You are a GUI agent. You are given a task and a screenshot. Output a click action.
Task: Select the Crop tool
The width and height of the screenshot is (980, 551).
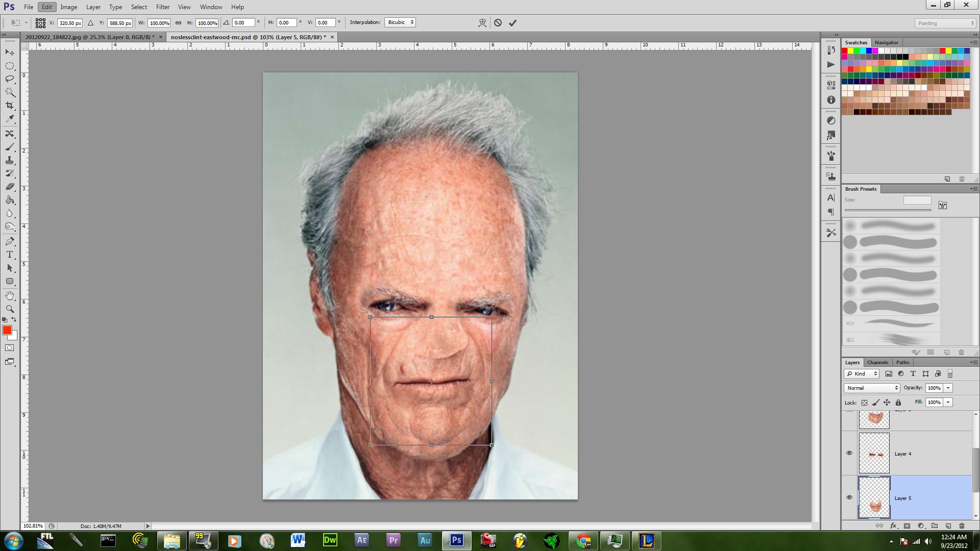pyautogui.click(x=10, y=106)
